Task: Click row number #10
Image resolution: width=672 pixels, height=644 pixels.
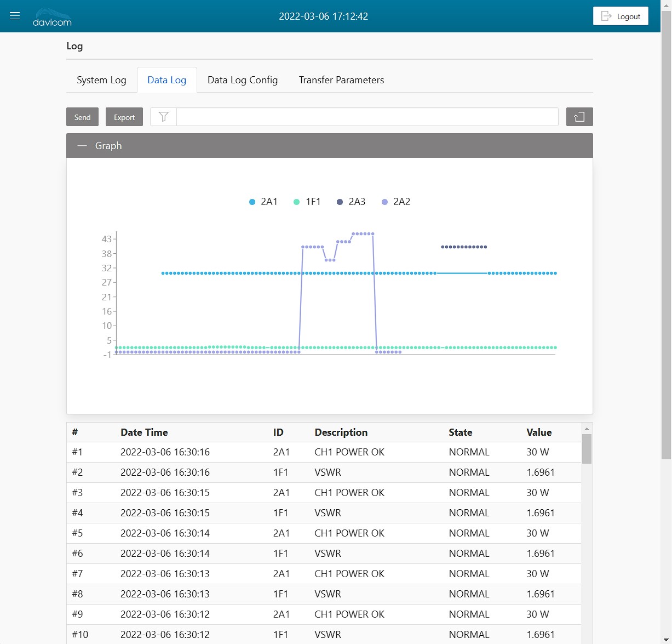Action: pos(80,635)
